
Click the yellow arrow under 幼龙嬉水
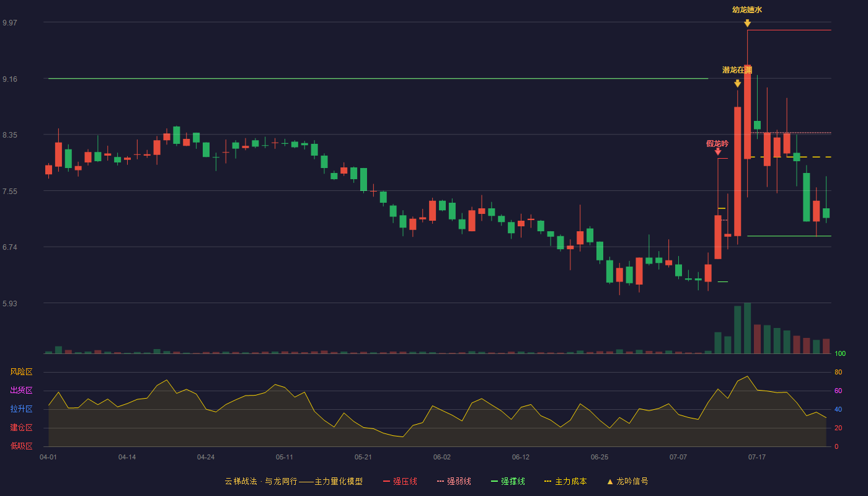[x=747, y=24]
